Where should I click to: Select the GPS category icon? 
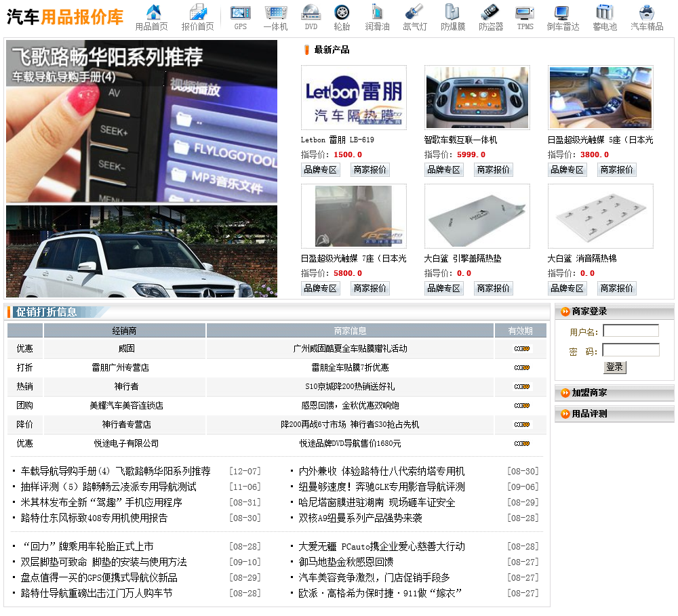click(x=241, y=12)
